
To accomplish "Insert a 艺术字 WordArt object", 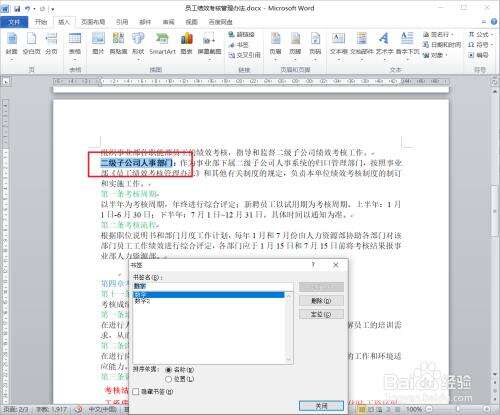I will tap(384, 45).
